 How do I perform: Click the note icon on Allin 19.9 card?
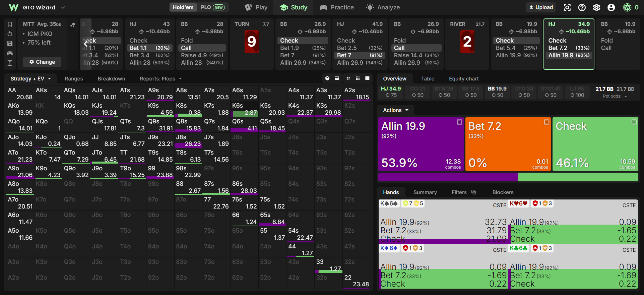coord(459,122)
